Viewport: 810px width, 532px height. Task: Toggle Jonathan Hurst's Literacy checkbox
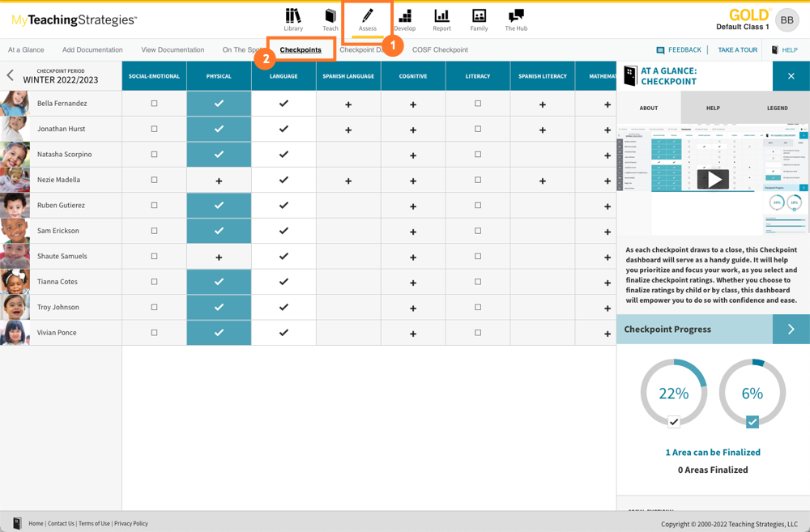478,129
